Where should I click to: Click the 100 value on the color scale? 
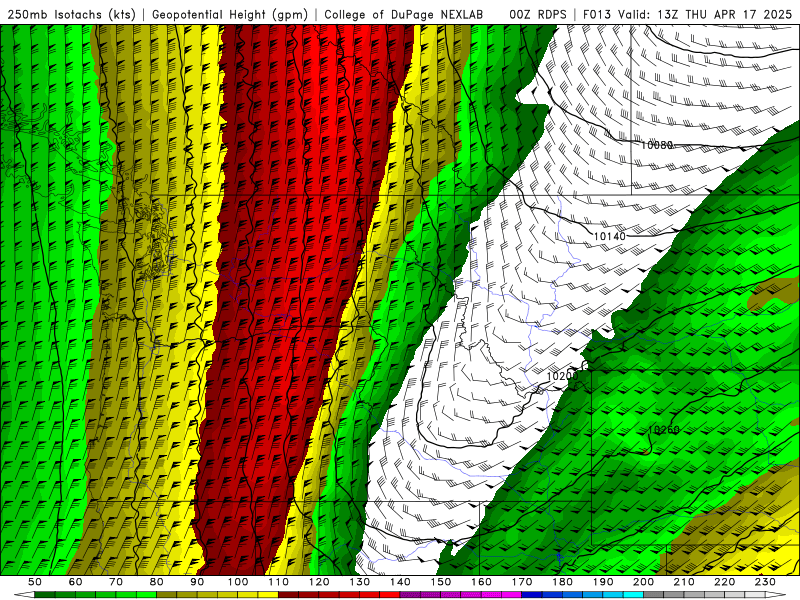click(238, 582)
